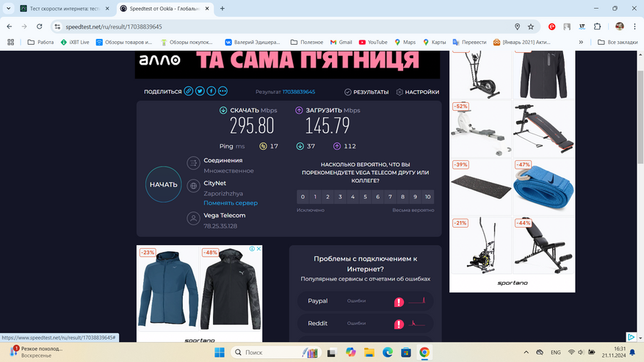Open the Windows Start menu
Image resolution: width=644 pixels, height=362 pixels.
point(220,352)
